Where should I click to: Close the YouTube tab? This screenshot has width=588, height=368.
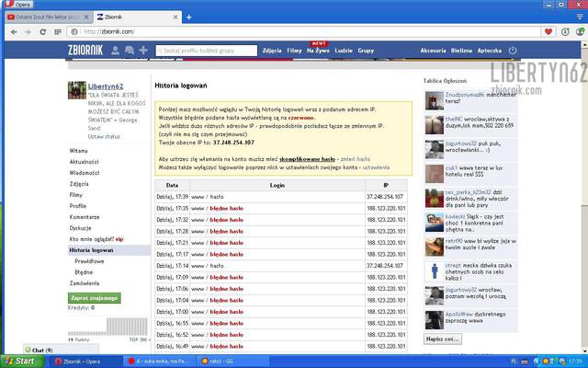pyautogui.click(x=86, y=17)
